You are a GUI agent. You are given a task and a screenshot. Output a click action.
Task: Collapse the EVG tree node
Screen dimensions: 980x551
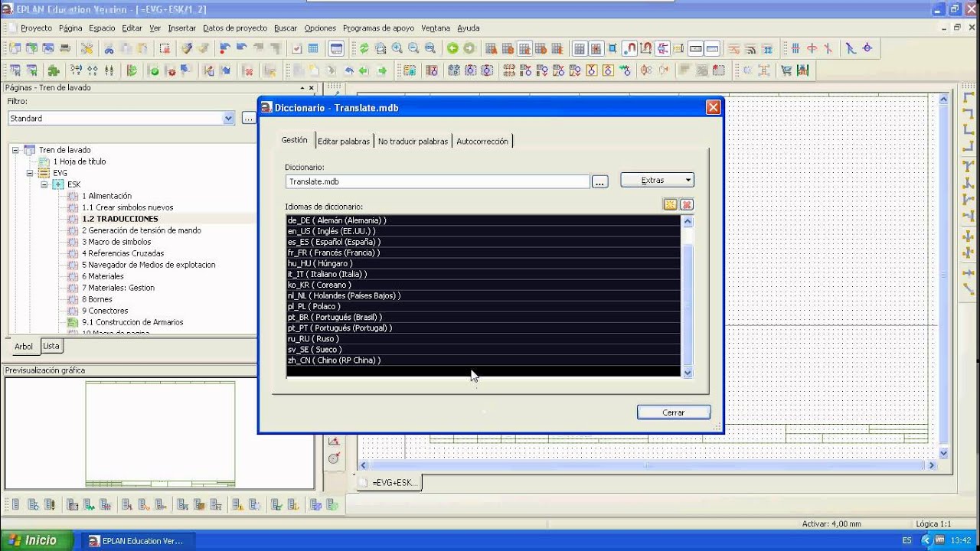(30, 173)
